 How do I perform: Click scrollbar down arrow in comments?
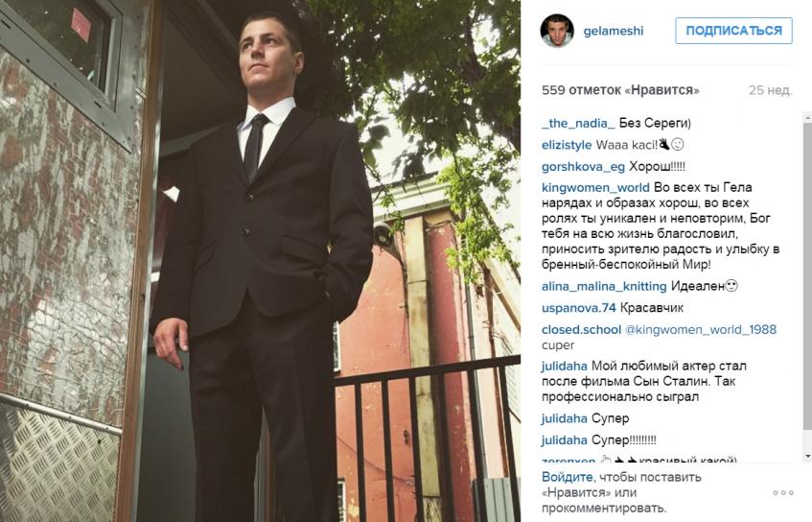[808, 457]
